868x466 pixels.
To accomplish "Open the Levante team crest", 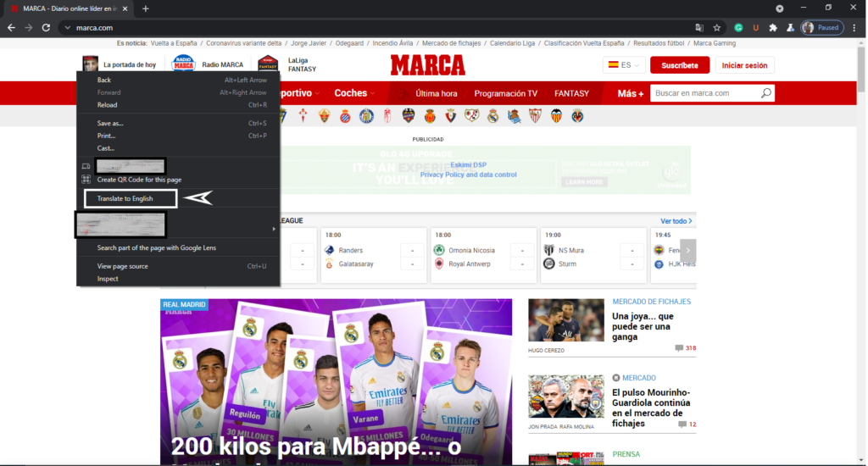I will pyautogui.click(x=409, y=116).
